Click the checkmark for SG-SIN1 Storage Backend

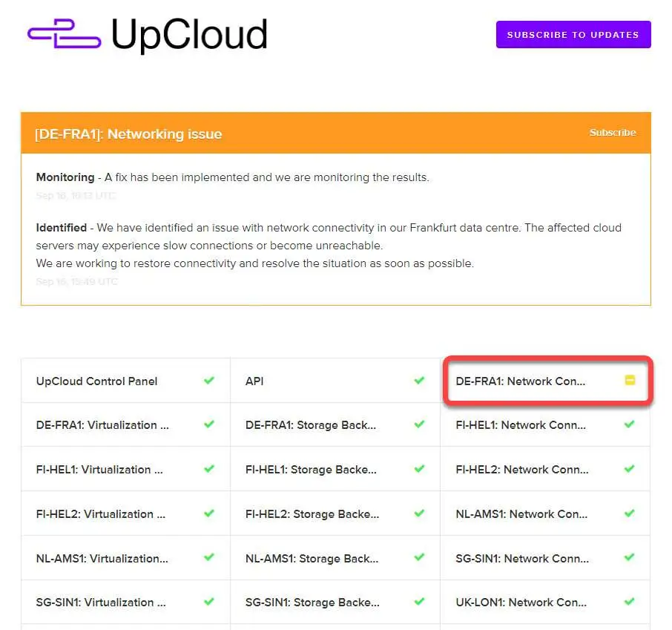tap(419, 601)
